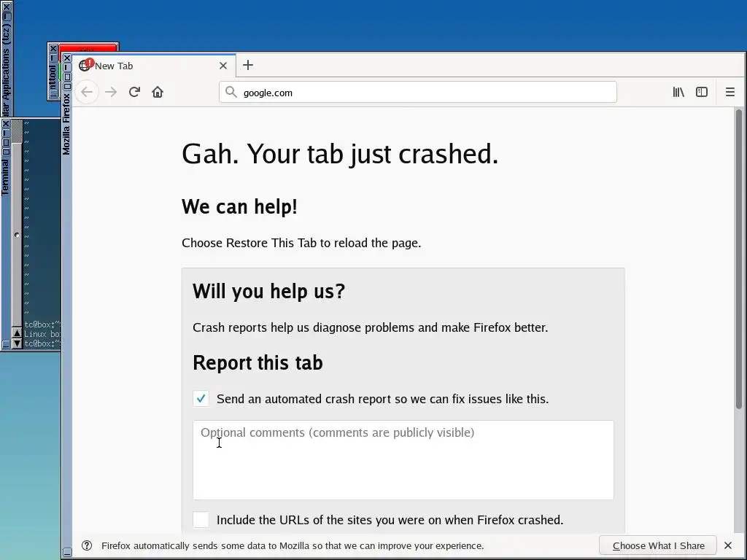
Task: Close the New Tab tab
Action: 223,66
